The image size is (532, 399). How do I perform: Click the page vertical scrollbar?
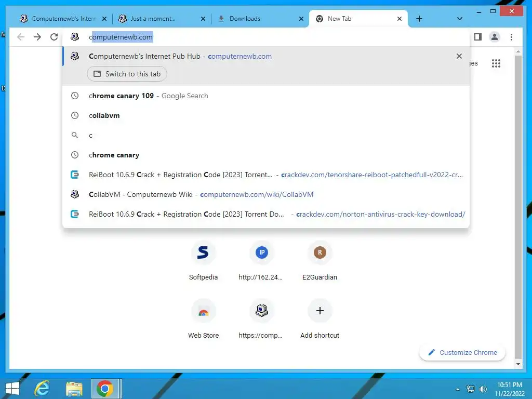518,206
